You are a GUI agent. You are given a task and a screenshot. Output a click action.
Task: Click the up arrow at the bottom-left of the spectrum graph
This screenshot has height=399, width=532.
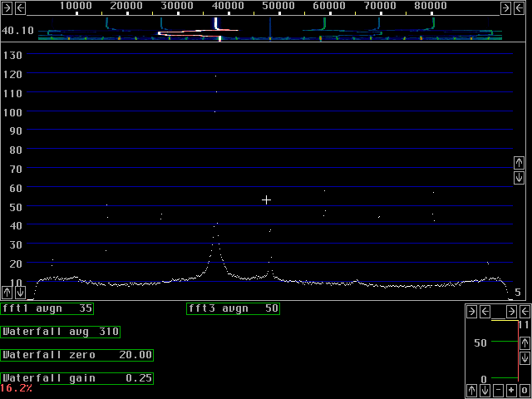[x=7, y=292]
